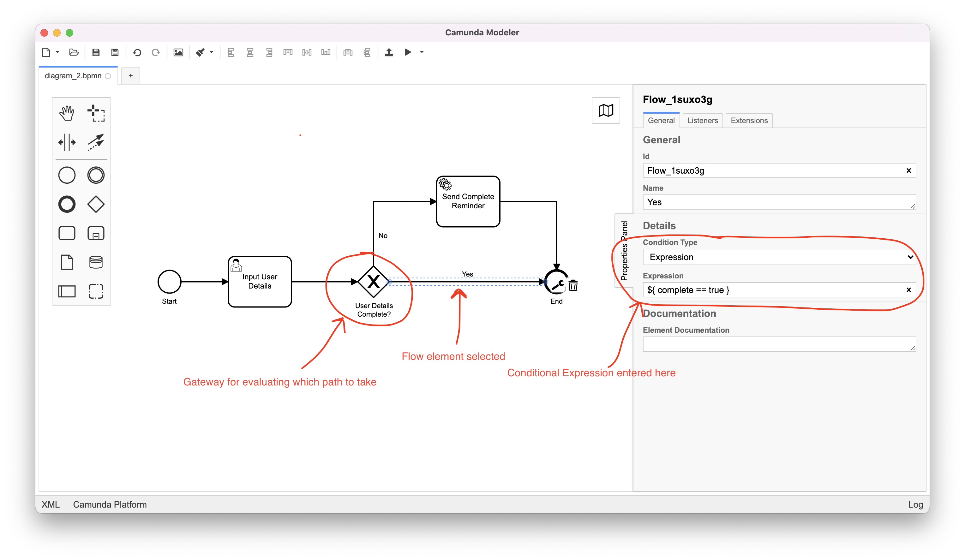This screenshot has height=560, width=965.
Task: Open the Listeners properties tab
Action: 702,121
